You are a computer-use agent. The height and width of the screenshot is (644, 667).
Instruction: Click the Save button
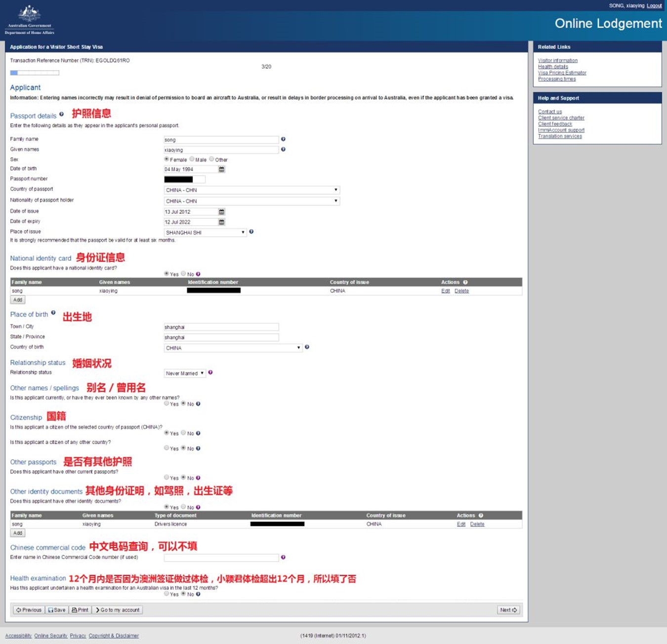[x=57, y=610]
